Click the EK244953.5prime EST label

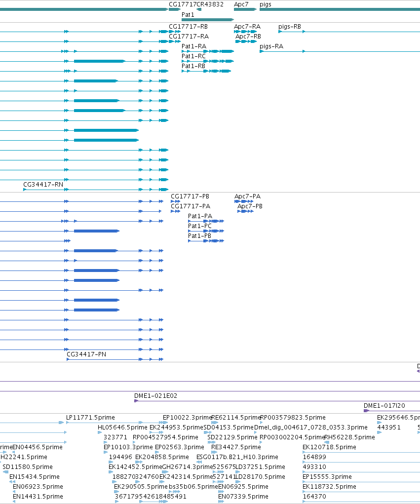[176, 427]
